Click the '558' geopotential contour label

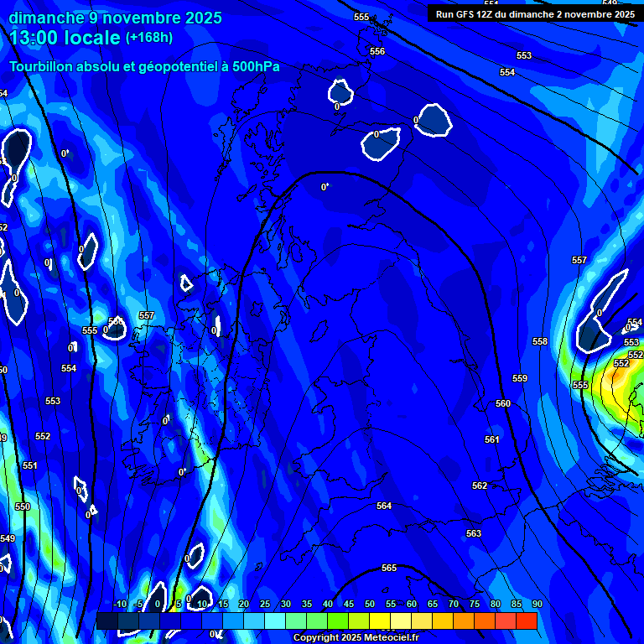[540, 341]
